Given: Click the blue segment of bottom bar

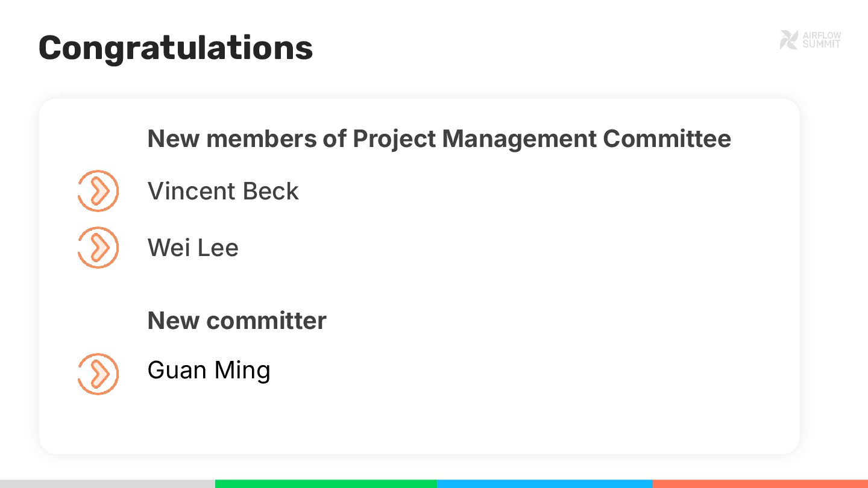Looking at the screenshot, I should (x=544, y=484).
